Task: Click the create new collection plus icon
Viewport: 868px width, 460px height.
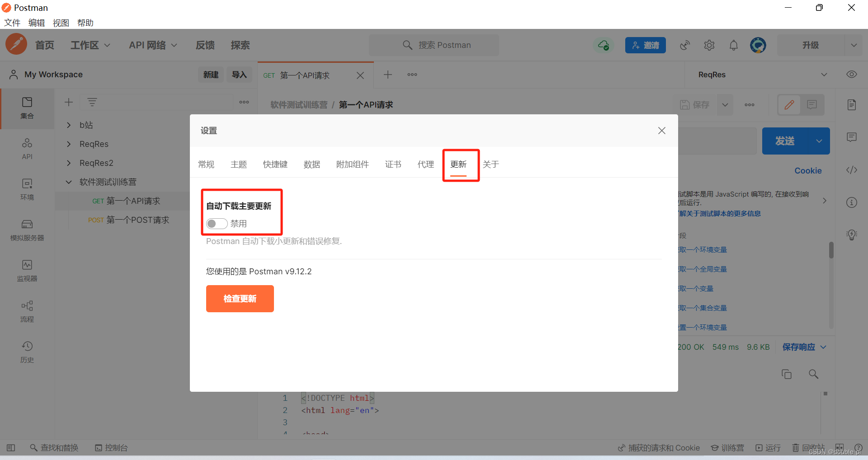Action: click(69, 102)
